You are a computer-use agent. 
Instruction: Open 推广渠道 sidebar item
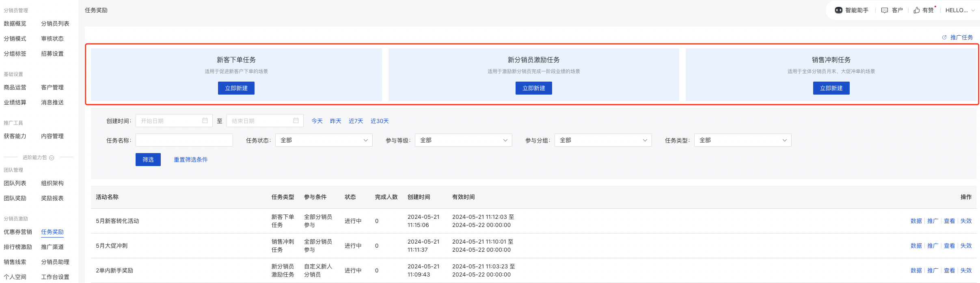click(52, 247)
